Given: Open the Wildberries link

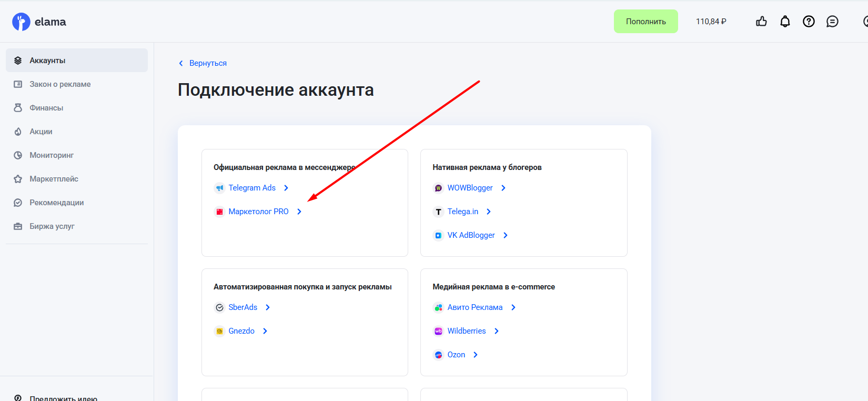Looking at the screenshot, I should [x=467, y=331].
